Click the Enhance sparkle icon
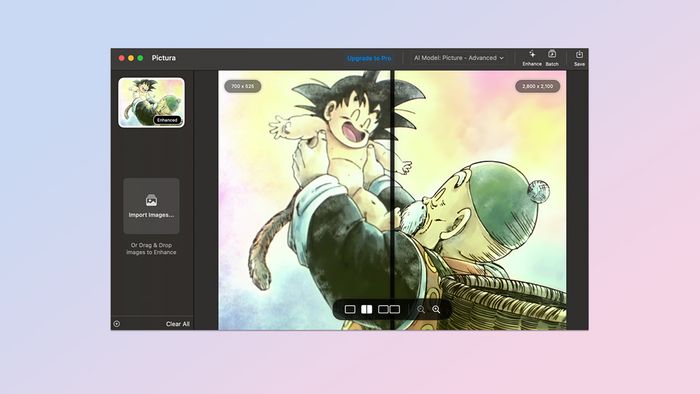 (532, 54)
